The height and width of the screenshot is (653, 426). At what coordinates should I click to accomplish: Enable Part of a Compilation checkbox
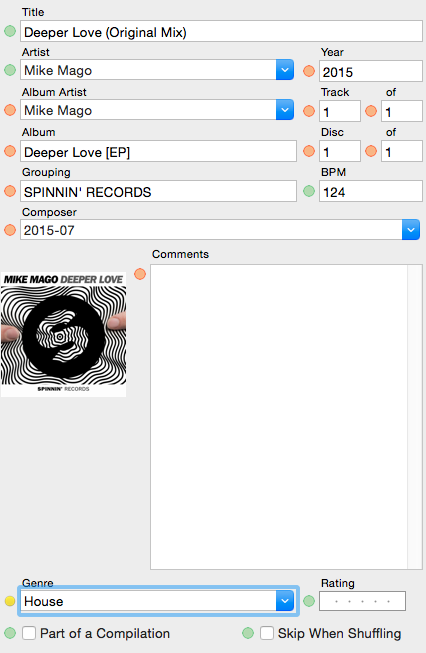[29, 633]
